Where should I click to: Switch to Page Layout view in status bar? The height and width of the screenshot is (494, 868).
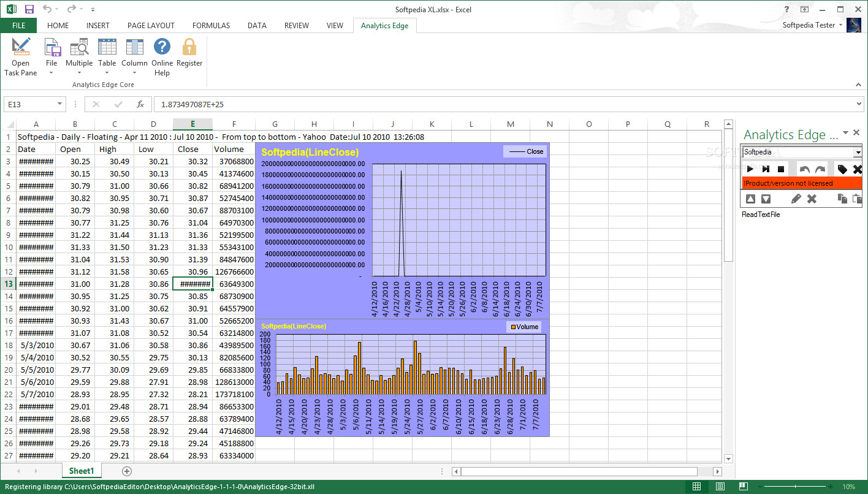720,487
